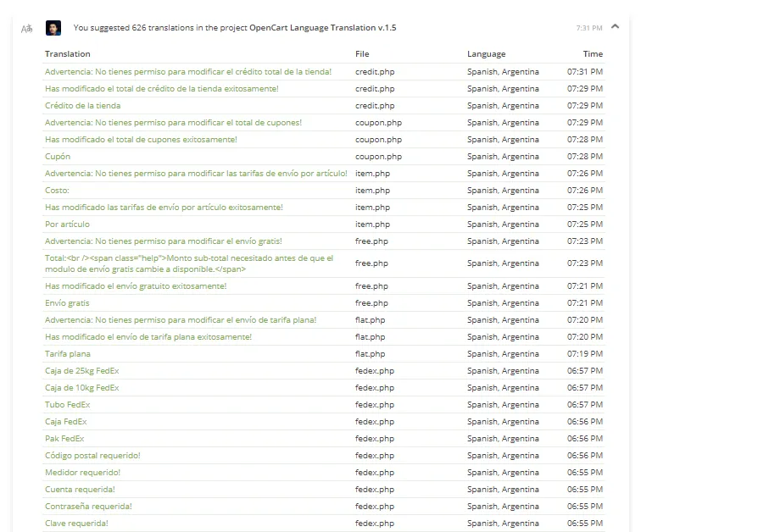Select flat.php in the Tarifa plana row
Viewport: 758px width, 532px height.
click(x=370, y=354)
